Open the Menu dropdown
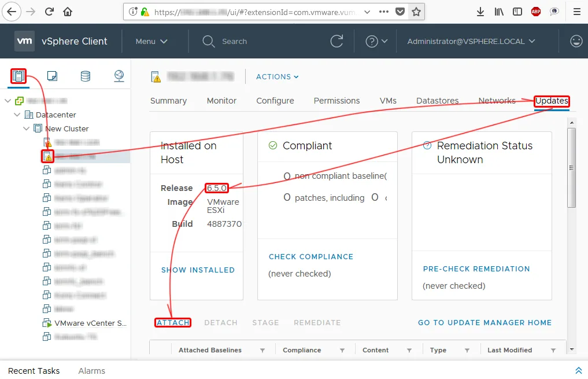This screenshot has width=588, height=379. coord(151,41)
